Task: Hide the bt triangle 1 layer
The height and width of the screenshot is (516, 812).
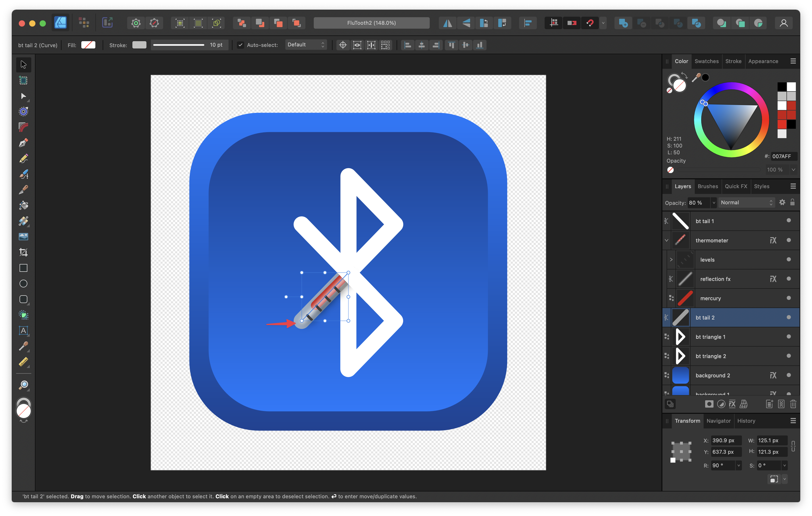Action: coord(789,337)
